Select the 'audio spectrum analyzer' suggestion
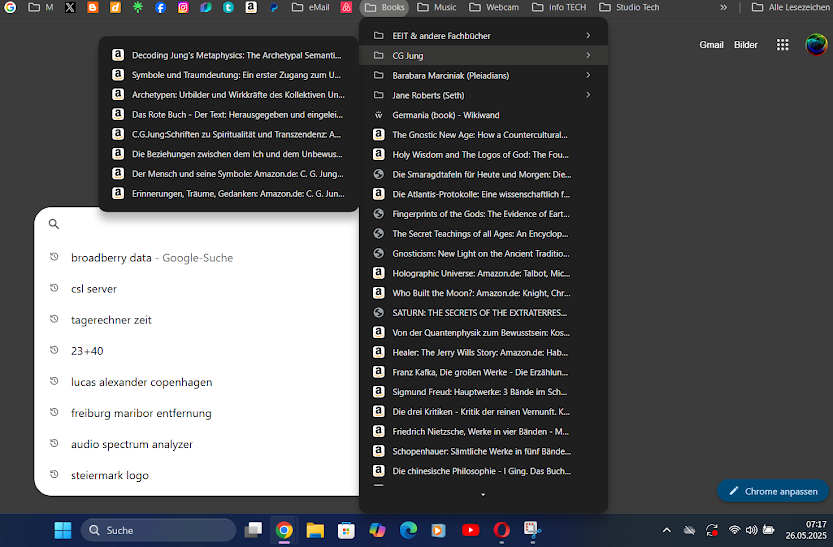 (197, 445)
